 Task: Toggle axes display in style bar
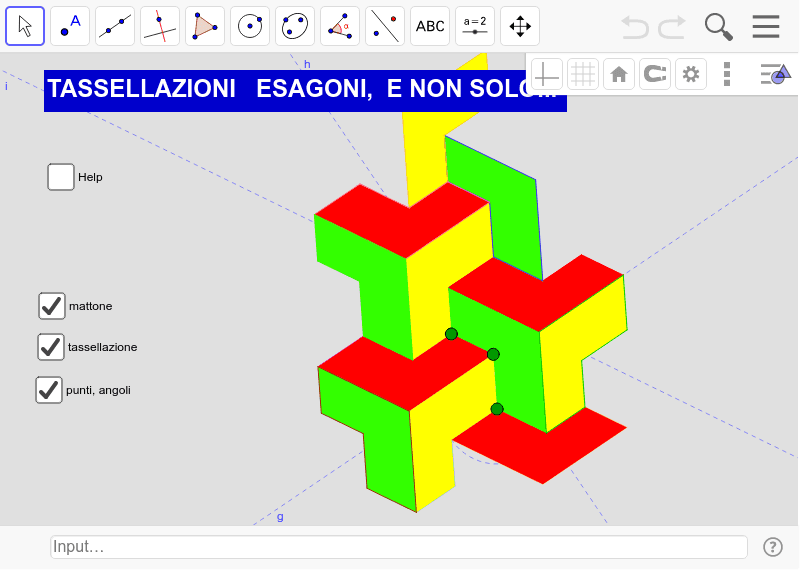[546, 75]
